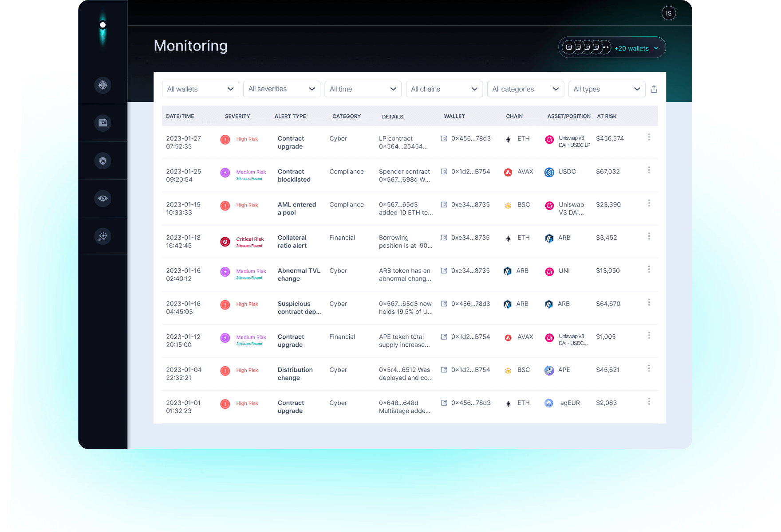The image size is (781, 532).
Task: Expand the All chains filter
Action: (444, 89)
